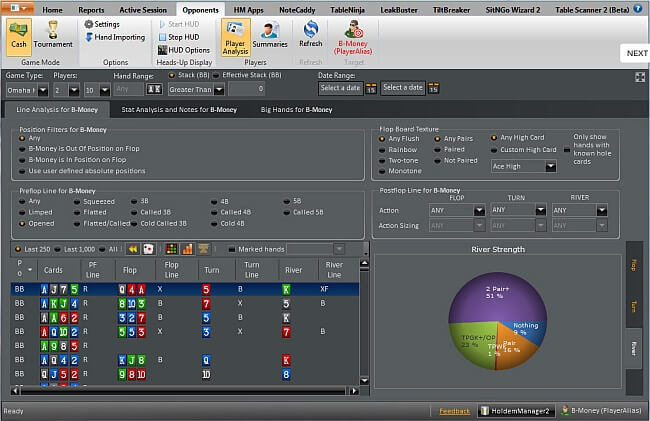Click the Refresh icon in the ribbon

pos(311,34)
